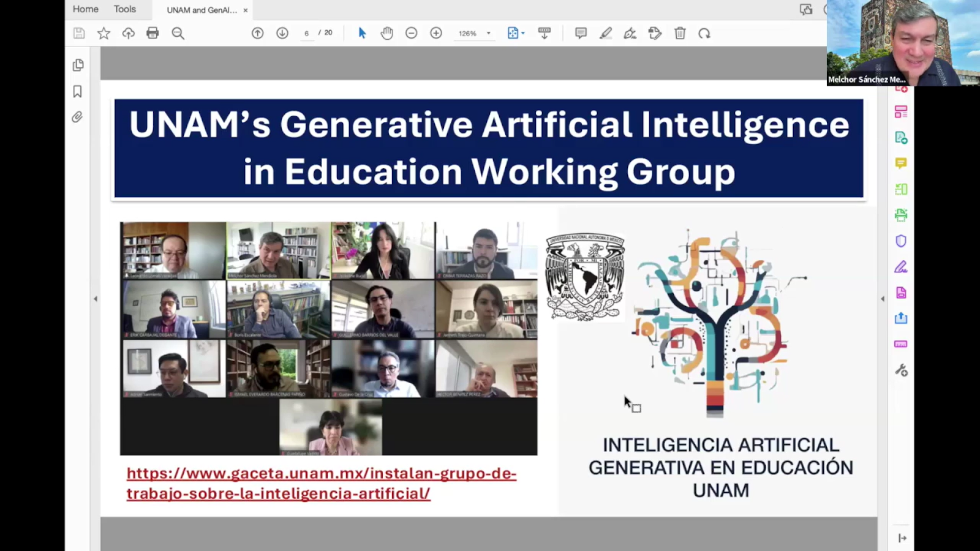Click the scrolling mode toolbar icon

tap(544, 33)
